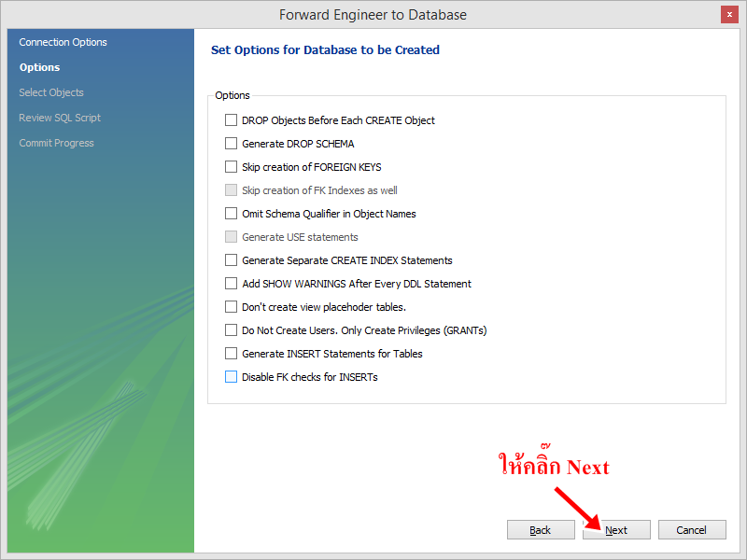Click the Next button
Viewport: 747px width, 560px height.
(616, 529)
